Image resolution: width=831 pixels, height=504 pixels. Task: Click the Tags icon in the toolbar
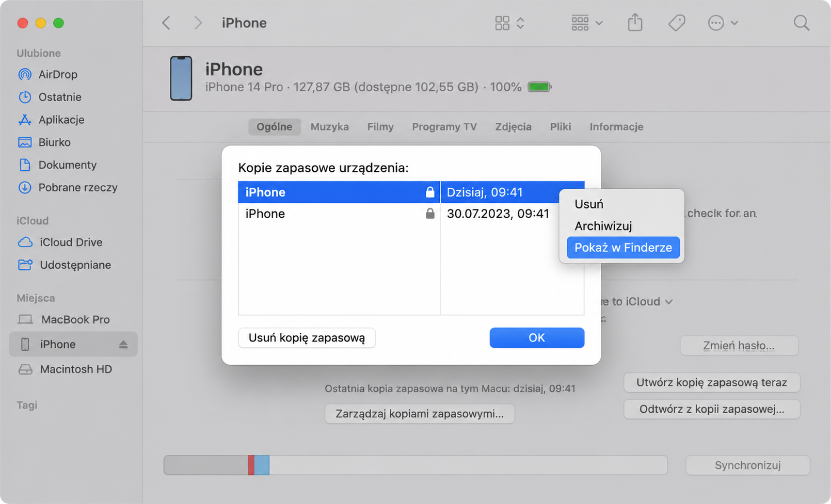676,23
